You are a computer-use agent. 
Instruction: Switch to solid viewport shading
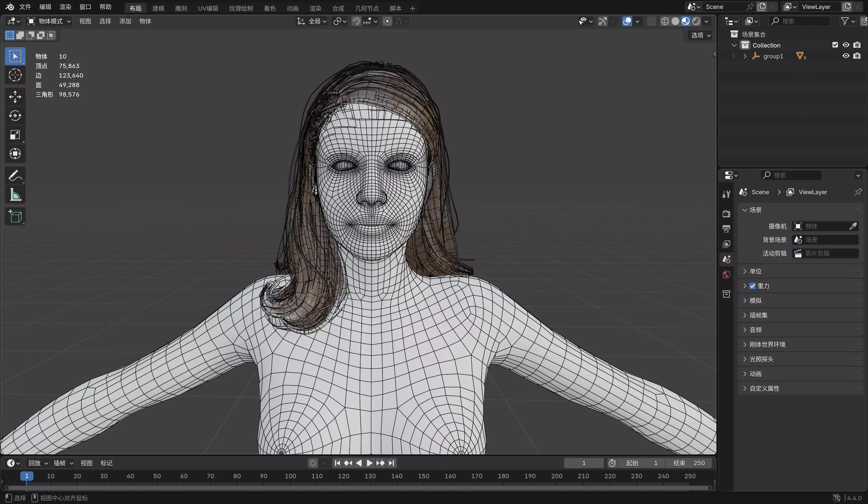(675, 21)
